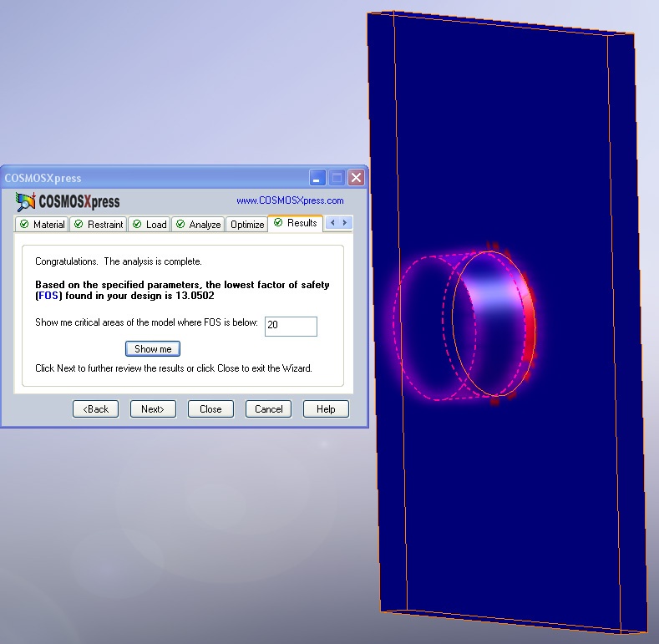Screen dimensions: 659x644
Task: Click the COSMOSXpress logo icon
Action: pos(25,202)
